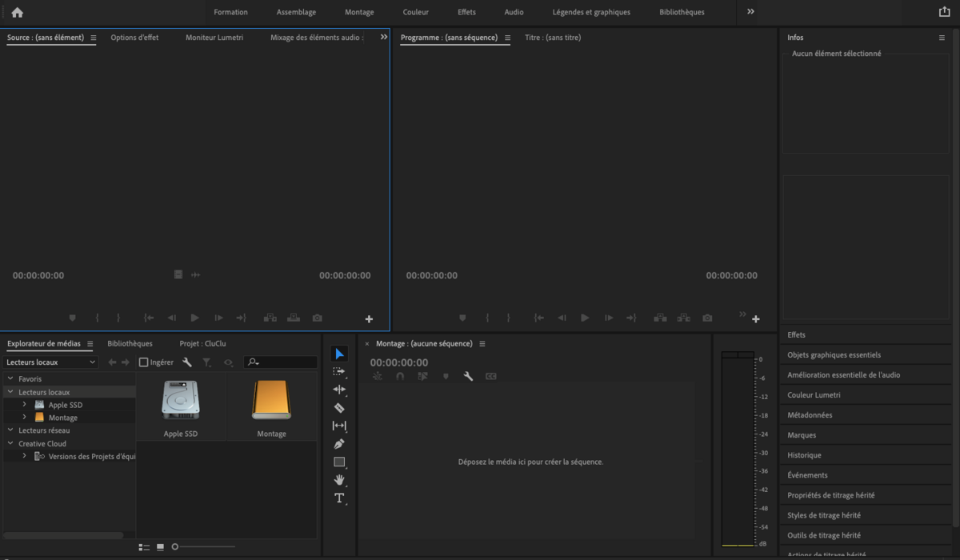The height and width of the screenshot is (560, 960).
Task: Open the Options d'effet tab
Action: [134, 38]
